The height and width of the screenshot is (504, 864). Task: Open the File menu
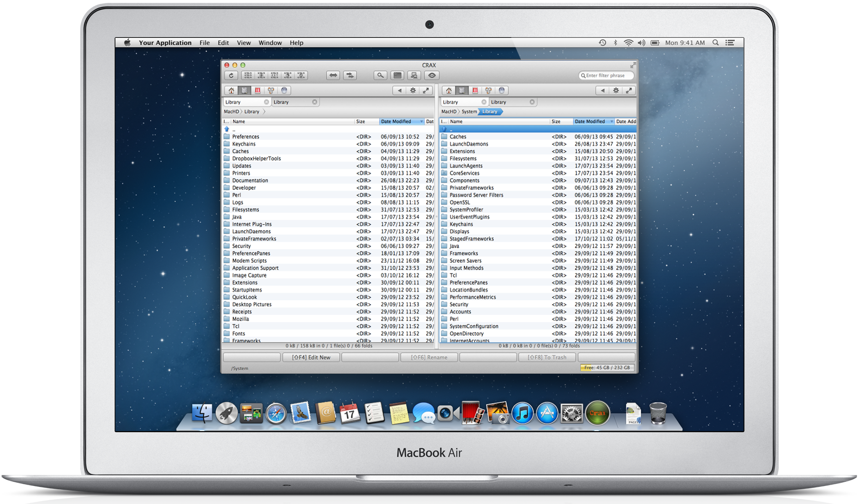(204, 43)
